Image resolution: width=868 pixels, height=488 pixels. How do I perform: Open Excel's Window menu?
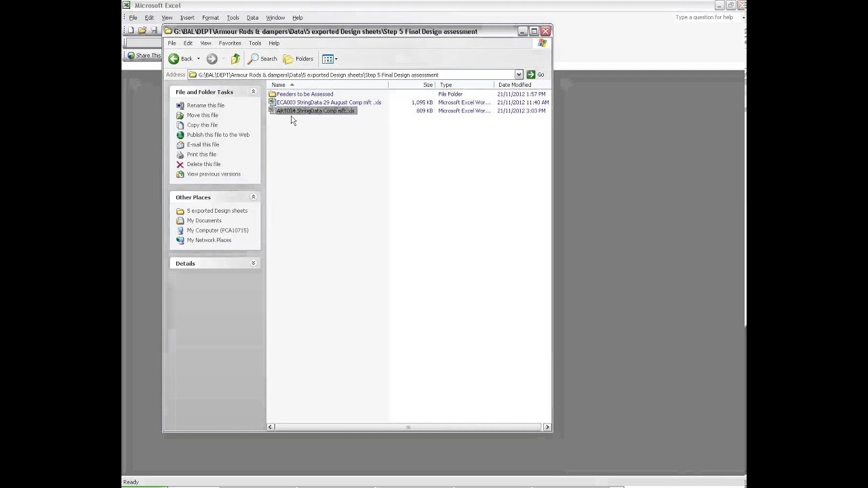coord(275,18)
